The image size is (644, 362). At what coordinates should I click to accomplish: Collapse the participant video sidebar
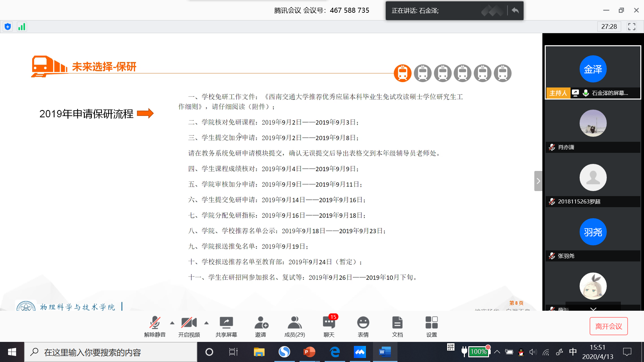tap(538, 181)
